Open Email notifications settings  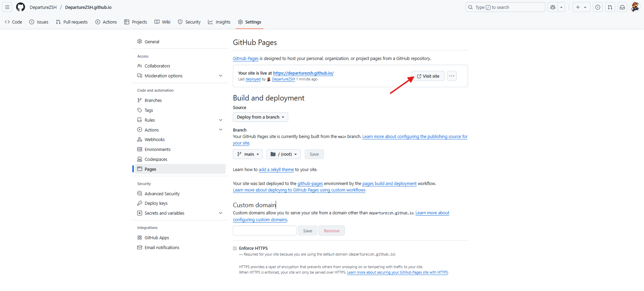pos(180,247)
